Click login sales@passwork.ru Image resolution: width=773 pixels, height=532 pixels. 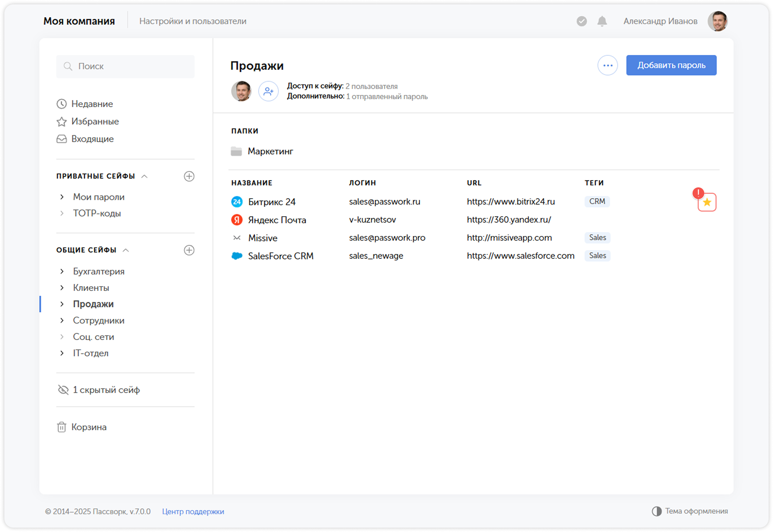(385, 201)
